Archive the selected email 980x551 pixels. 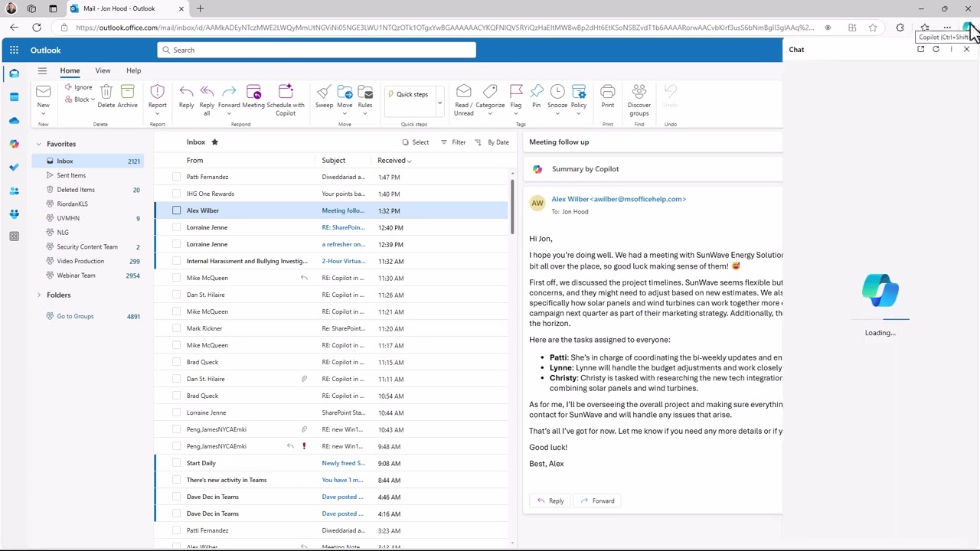click(x=128, y=92)
